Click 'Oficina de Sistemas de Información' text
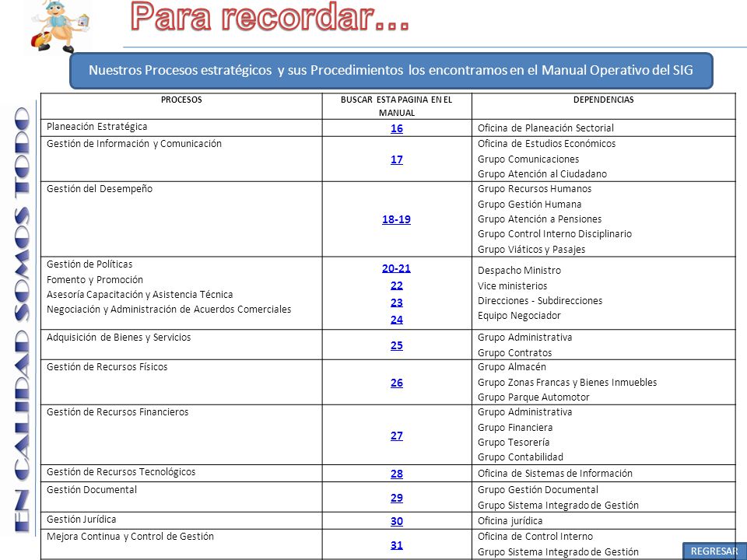Image resolution: width=747 pixels, height=560 pixels. [x=555, y=474]
